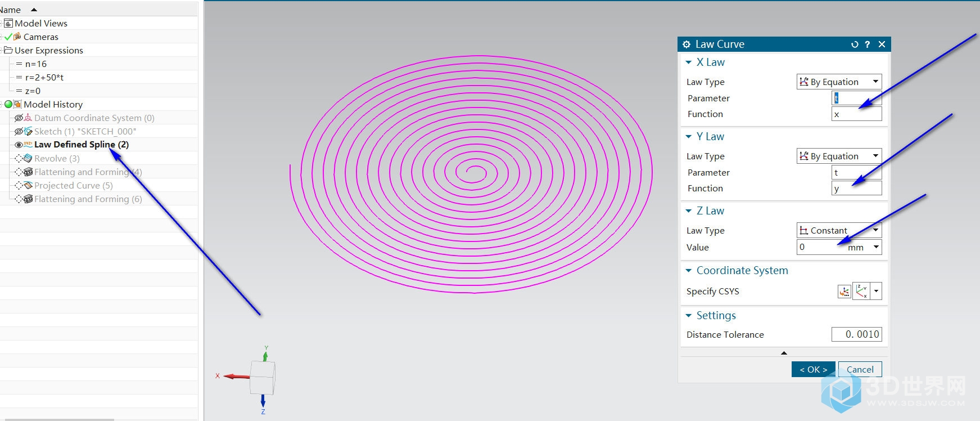Open Y Law Type By Equation dropdown
The width and height of the screenshot is (980, 421).
click(839, 156)
